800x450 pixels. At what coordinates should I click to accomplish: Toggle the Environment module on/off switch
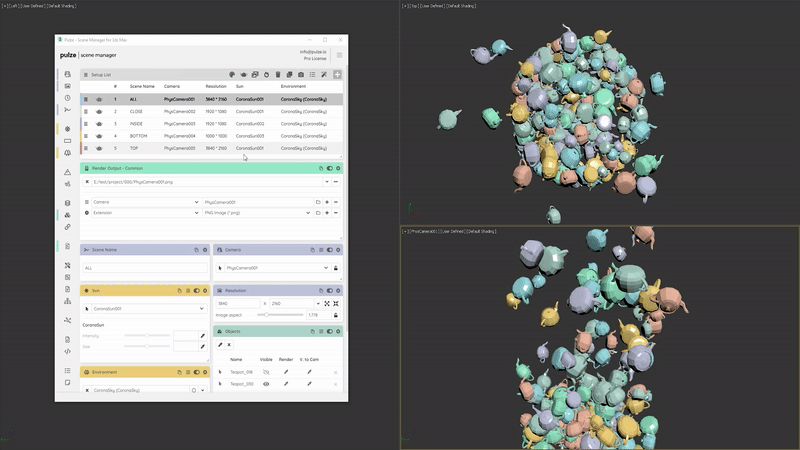click(196, 372)
